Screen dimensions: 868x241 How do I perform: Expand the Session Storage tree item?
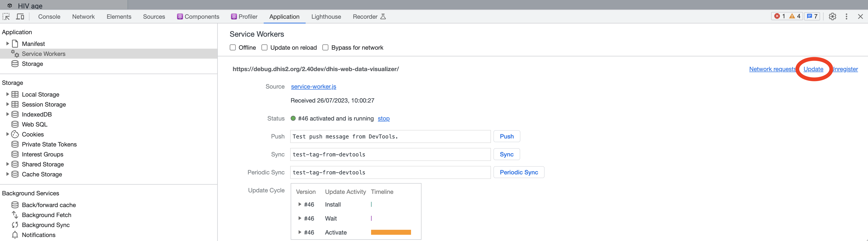coord(7,104)
